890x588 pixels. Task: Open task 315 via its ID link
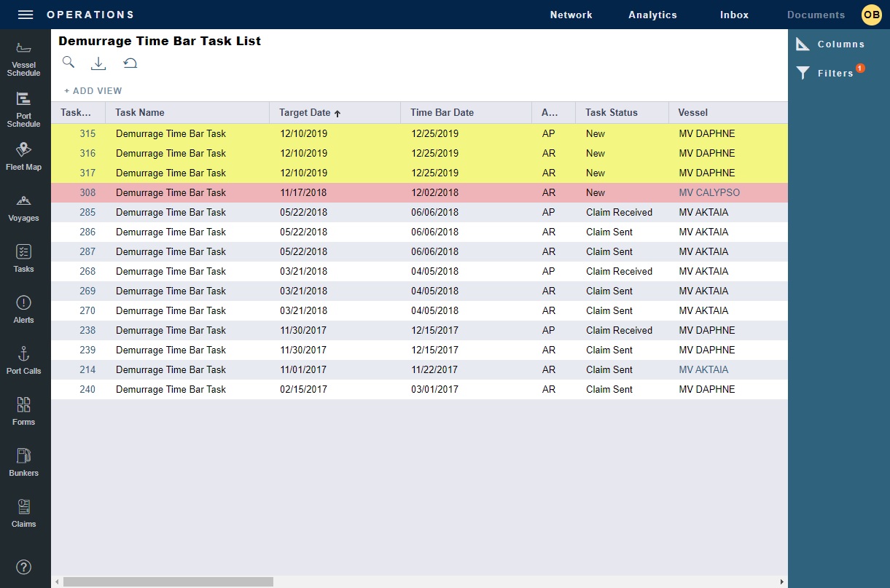tap(87, 133)
